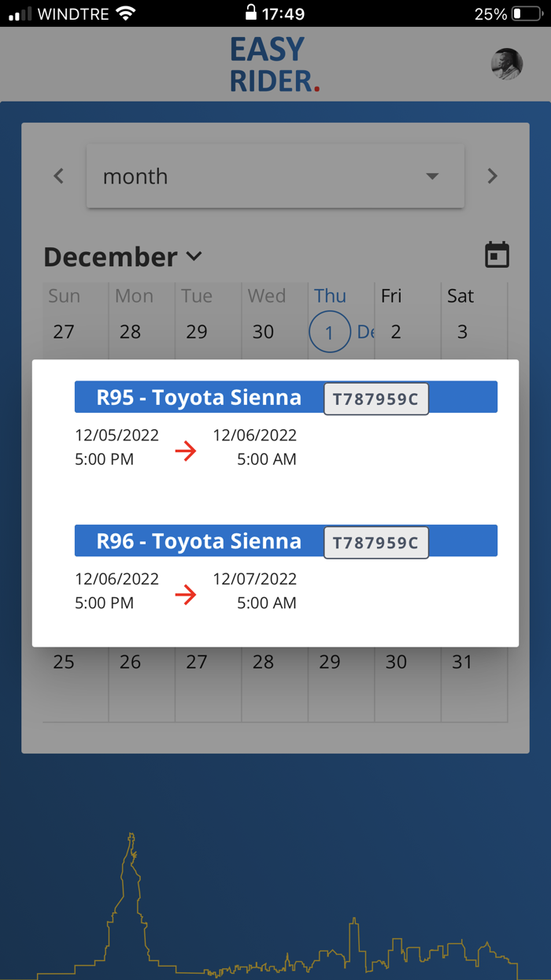Tap the user profile avatar
The width and height of the screenshot is (551, 980).
506,65
